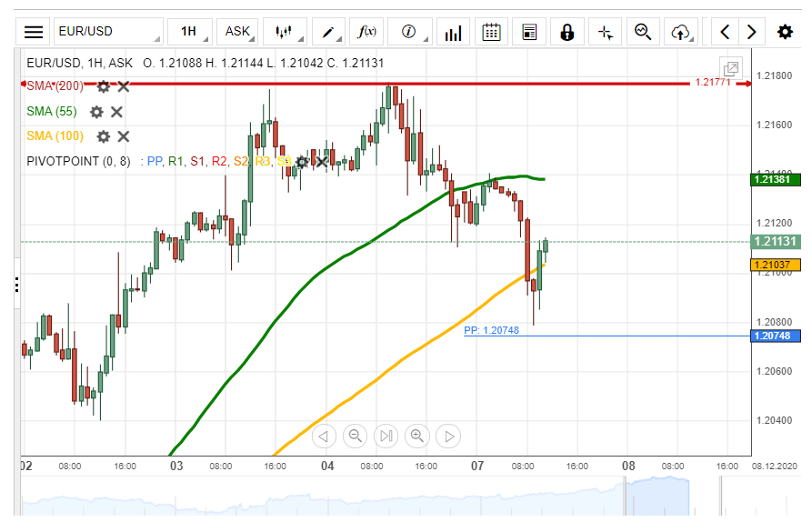Click the bar chart volume icon

pos(453,32)
